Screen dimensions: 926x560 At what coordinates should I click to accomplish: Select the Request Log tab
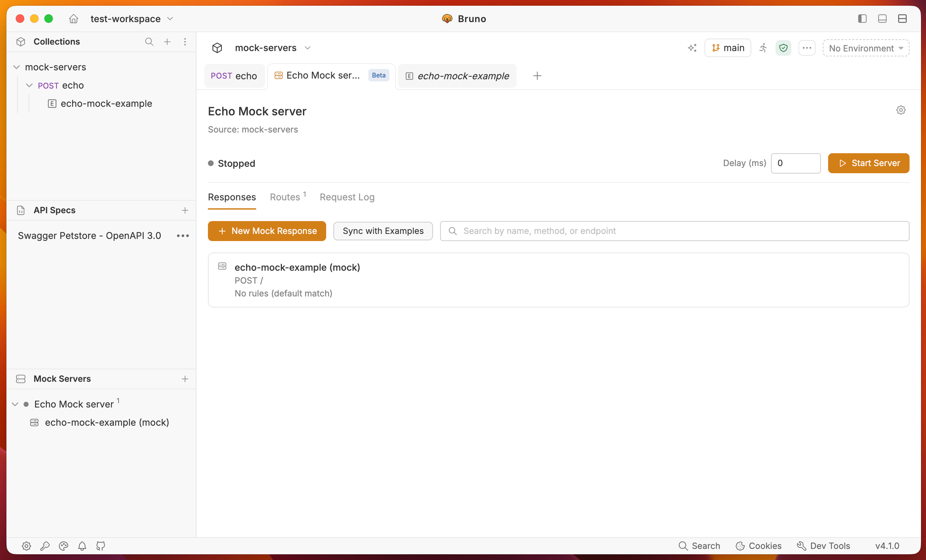(x=347, y=197)
